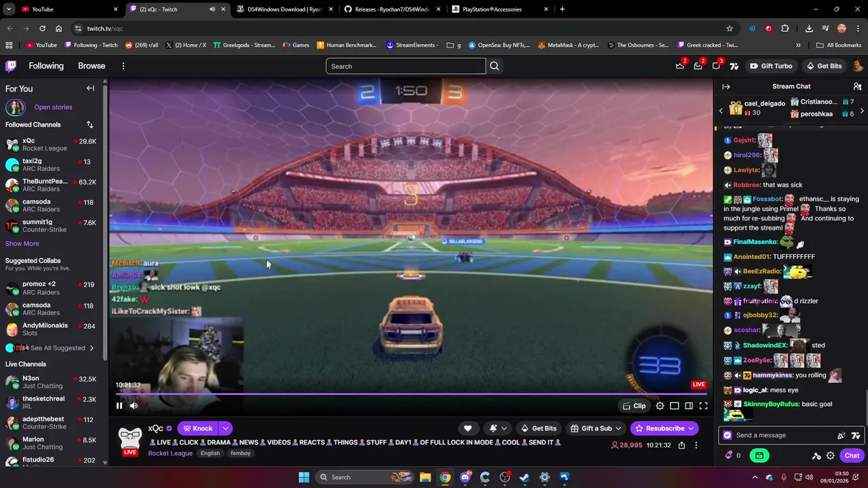The height and width of the screenshot is (488, 868).
Task: Expand the arrow beside the Knock button
Action: [x=225, y=428]
